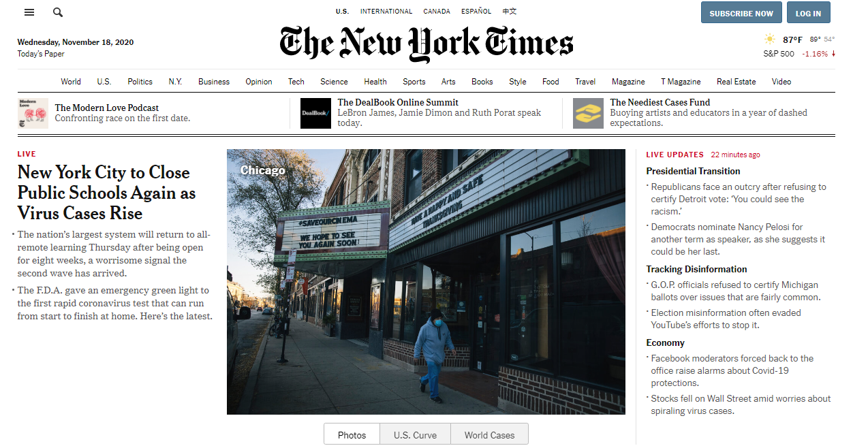Open story on YouTube election misinformation
This screenshot has width=868, height=448.
pyautogui.click(x=726, y=319)
